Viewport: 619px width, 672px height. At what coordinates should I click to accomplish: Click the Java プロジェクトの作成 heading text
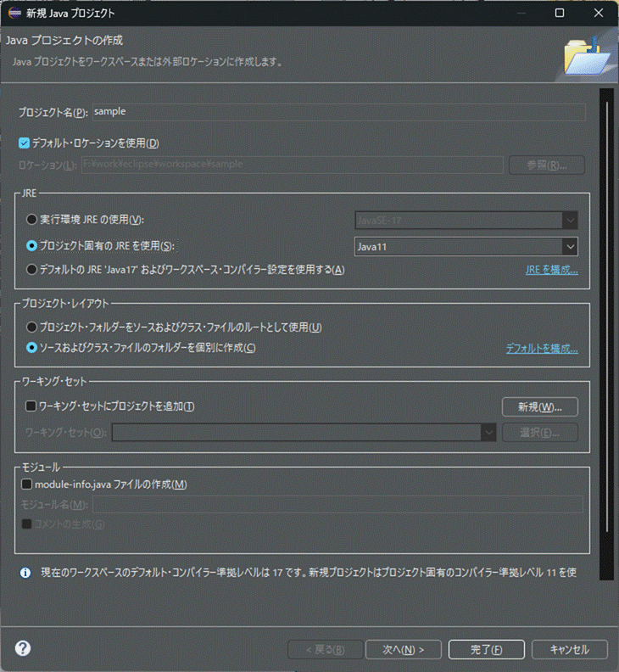[x=64, y=40]
